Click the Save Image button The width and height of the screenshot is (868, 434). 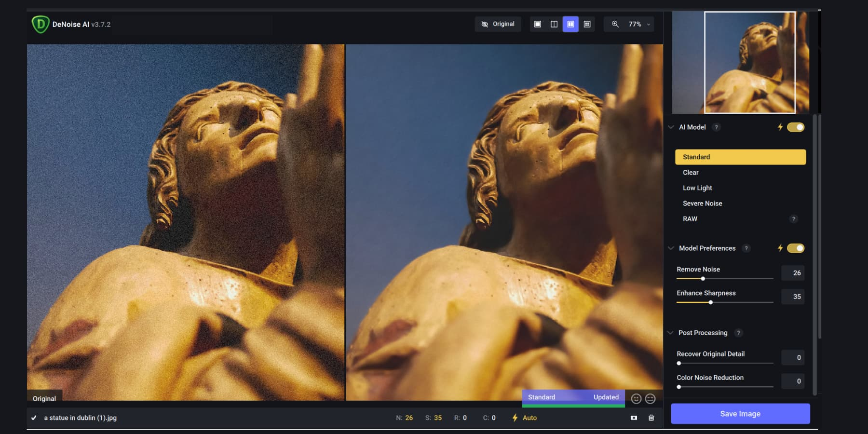point(740,413)
